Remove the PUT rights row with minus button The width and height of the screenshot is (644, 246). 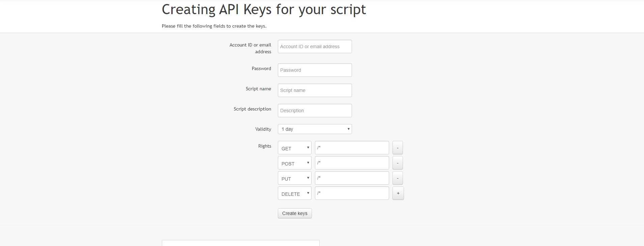click(x=398, y=178)
